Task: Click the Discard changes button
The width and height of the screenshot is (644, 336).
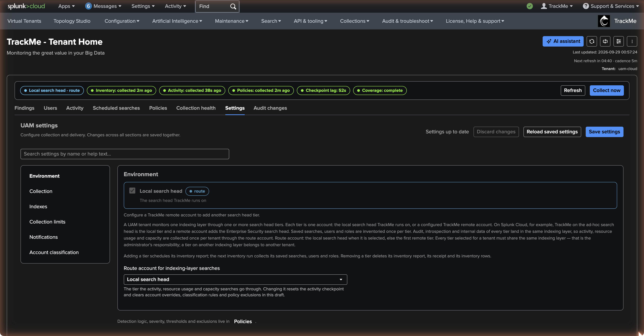Action: coord(496,132)
